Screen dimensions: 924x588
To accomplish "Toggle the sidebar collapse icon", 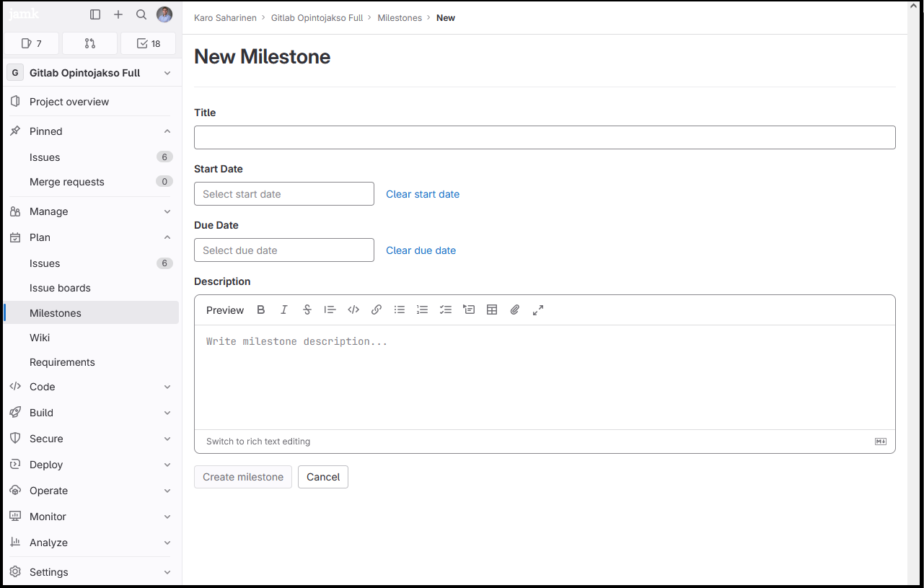I will pos(95,14).
